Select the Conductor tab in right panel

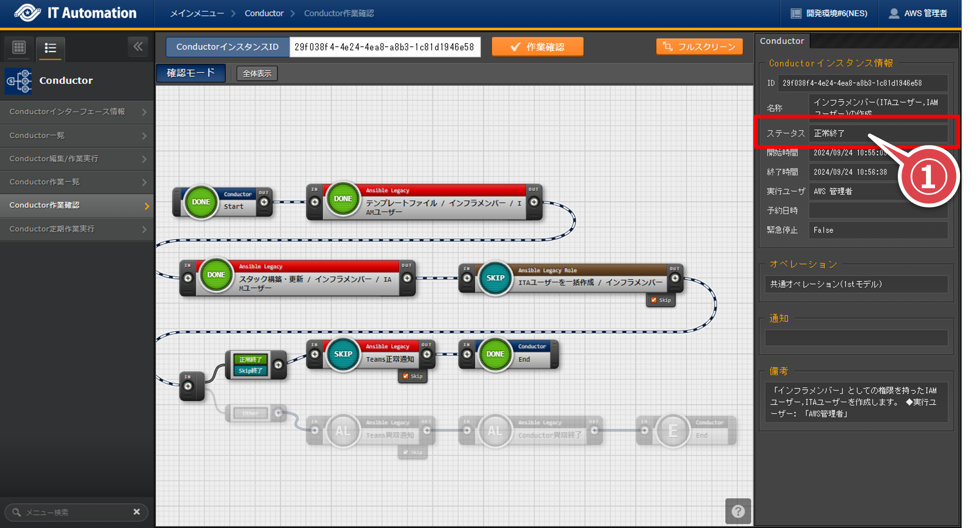tap(782, 41)
